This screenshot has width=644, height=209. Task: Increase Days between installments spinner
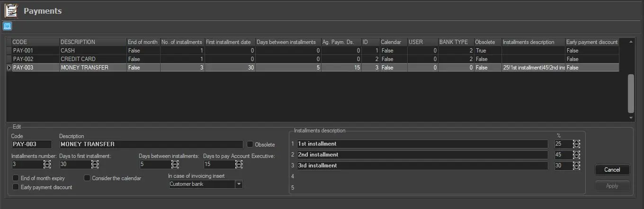[175, 162]
